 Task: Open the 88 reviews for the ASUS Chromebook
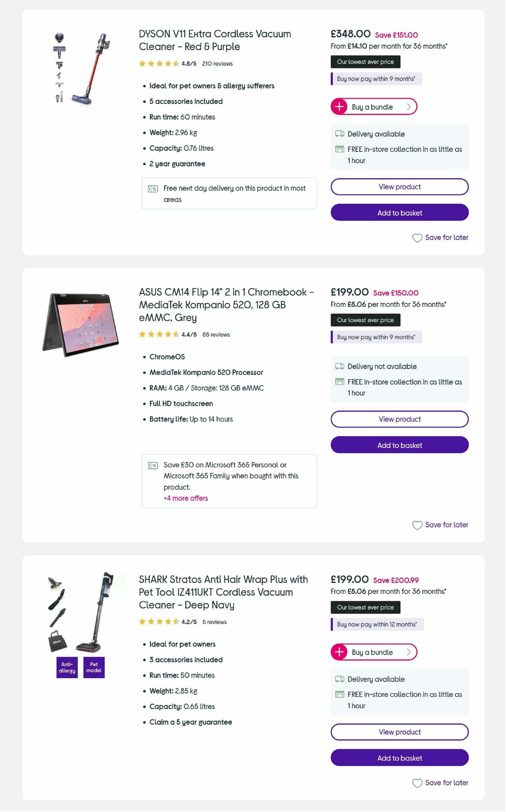(215, 335)
